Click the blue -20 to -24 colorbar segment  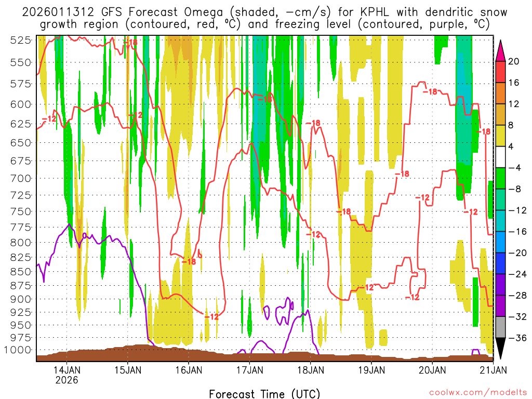click(x=500, y=263)
